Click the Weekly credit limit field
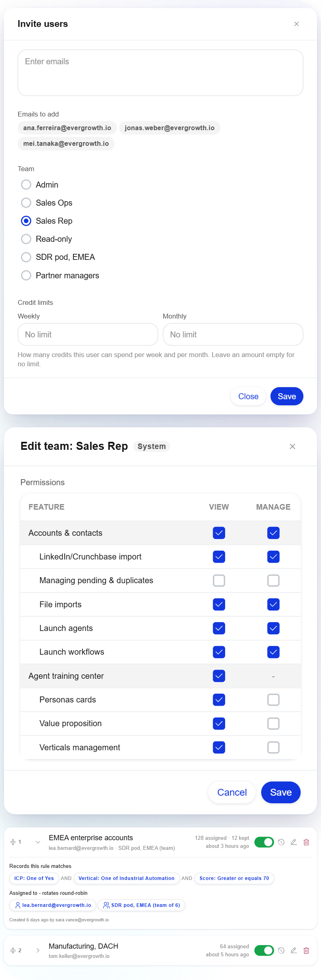The width and height of the screenshot is (321, 980). point(88,335)
